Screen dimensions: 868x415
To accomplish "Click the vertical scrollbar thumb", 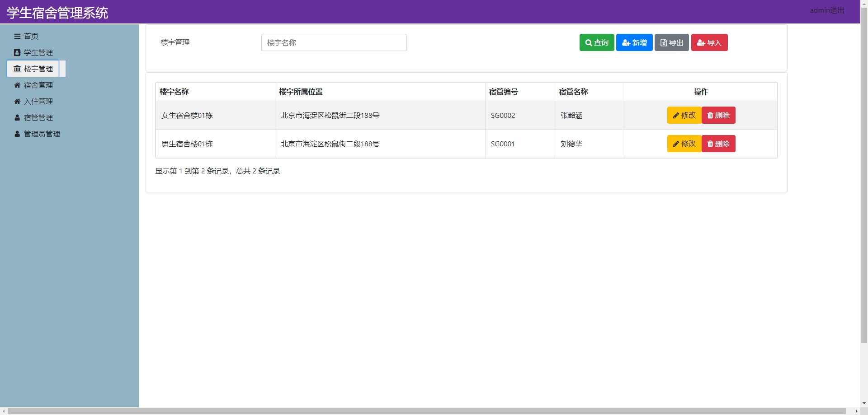I will (x=864, y=176).
